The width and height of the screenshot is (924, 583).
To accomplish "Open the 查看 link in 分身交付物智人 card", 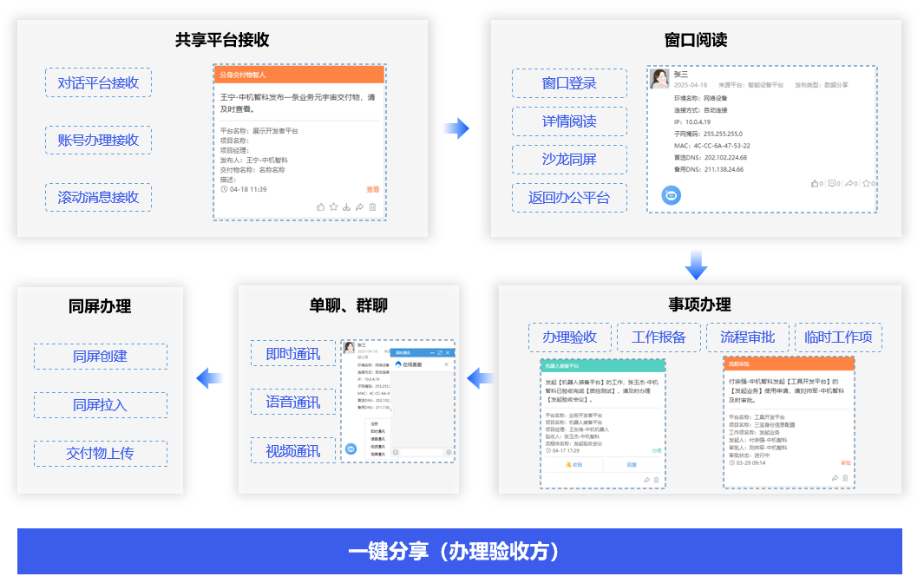I will pos(372,189).
